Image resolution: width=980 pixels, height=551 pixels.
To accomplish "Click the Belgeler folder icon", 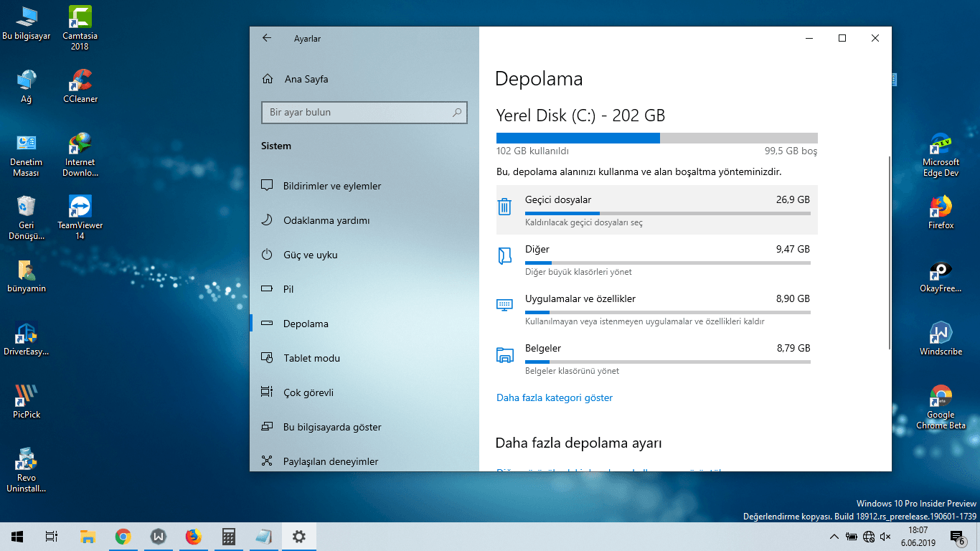I will pyautogui.click(x=504, y=354).
